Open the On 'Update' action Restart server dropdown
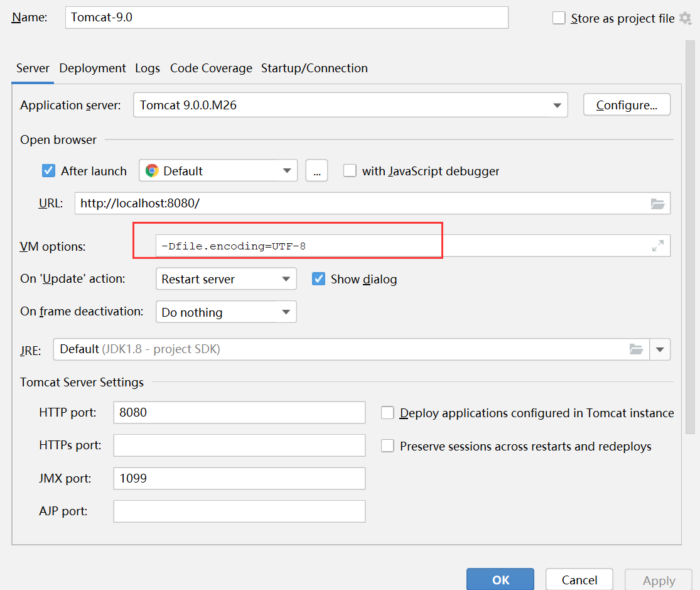700x590 pixels. (x=226, y=279)
